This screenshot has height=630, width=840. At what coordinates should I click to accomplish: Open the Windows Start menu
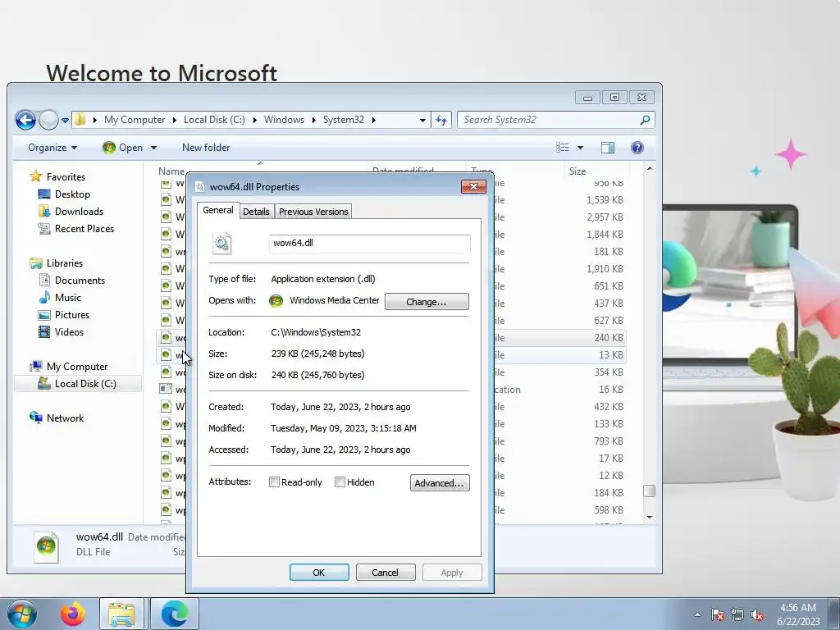22,614
